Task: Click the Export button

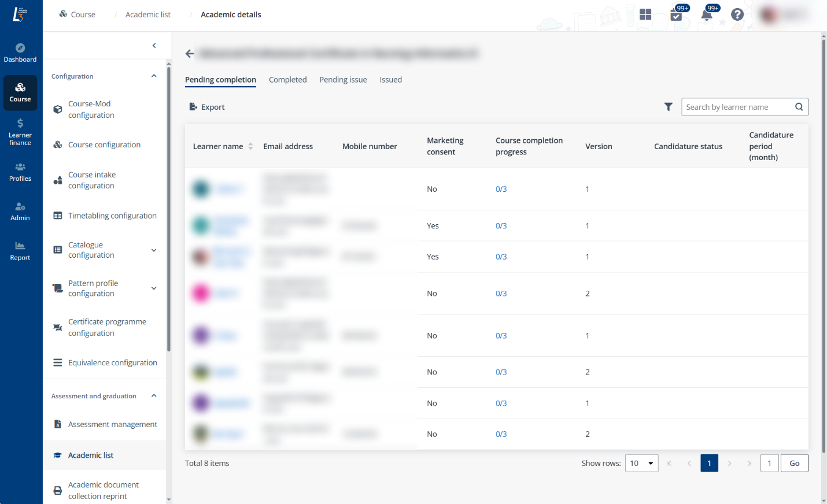Action: [207, 107]
